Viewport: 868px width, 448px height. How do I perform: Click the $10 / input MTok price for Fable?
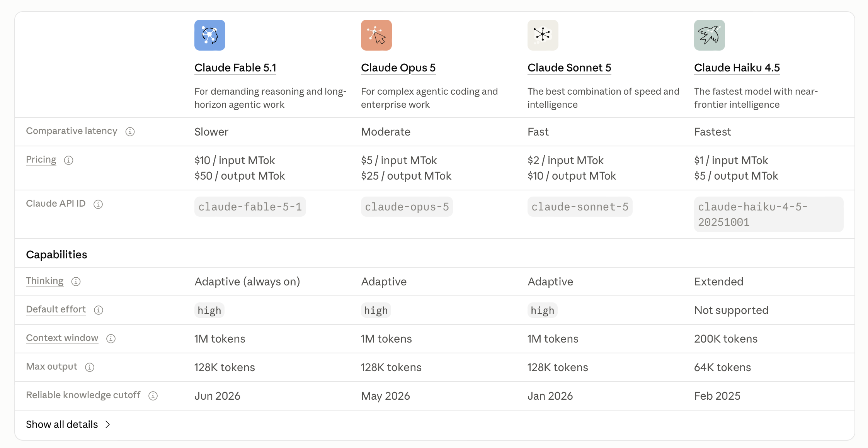click(235, 160)
